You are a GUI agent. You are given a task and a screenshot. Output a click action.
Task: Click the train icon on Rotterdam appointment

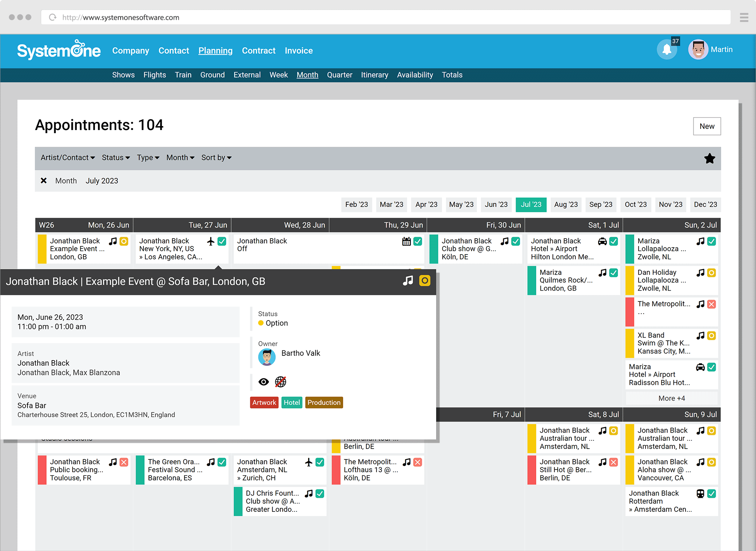pos(700,494)
